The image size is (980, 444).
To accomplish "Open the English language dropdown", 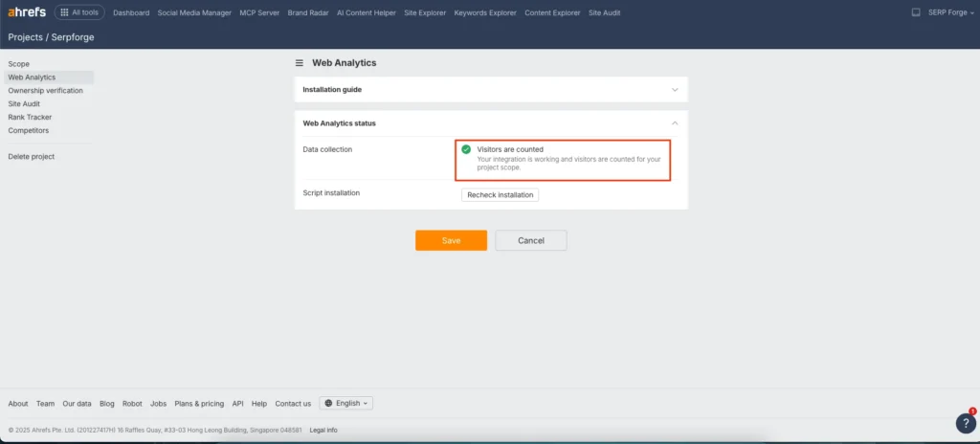I will [346, 404].
